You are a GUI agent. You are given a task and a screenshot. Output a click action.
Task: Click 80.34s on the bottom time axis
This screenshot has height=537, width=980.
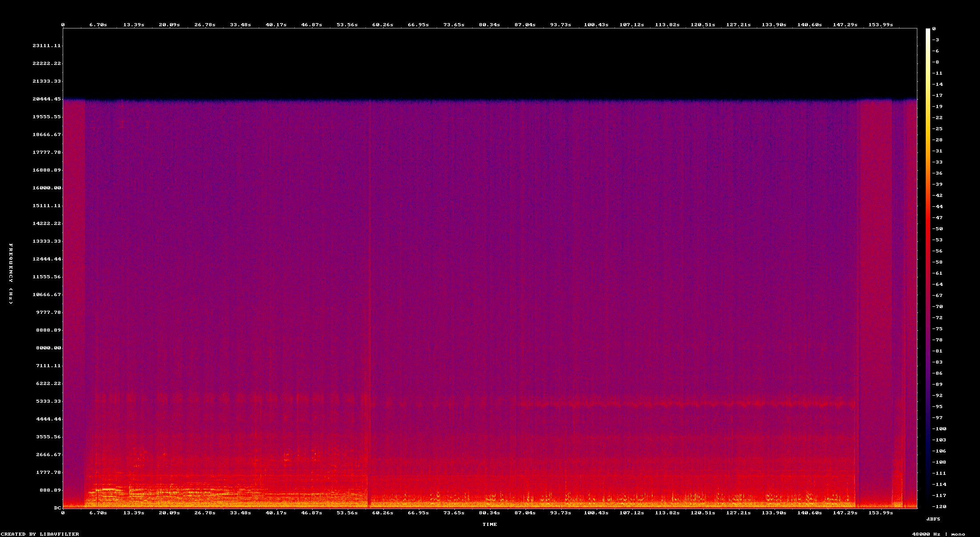tap(490, 513)
